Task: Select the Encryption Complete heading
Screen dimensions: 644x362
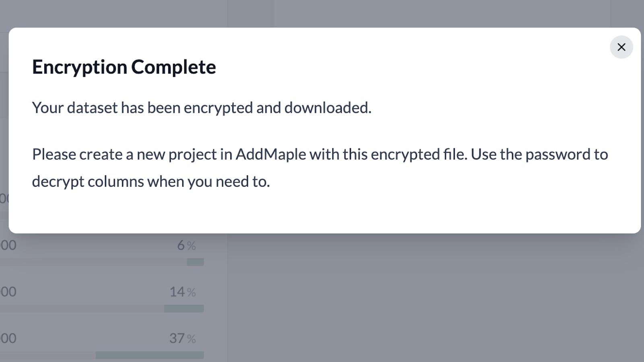Action: [x=124, y=67]
